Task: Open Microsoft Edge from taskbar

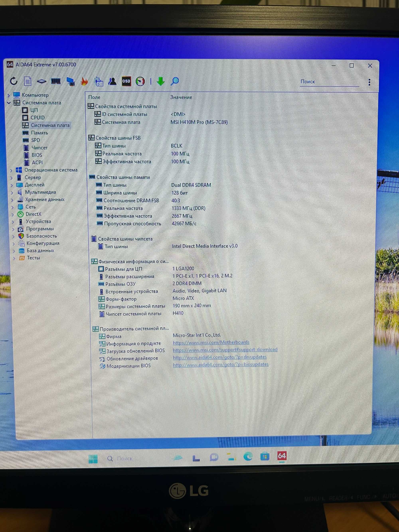Action: [x=248, y=456]
